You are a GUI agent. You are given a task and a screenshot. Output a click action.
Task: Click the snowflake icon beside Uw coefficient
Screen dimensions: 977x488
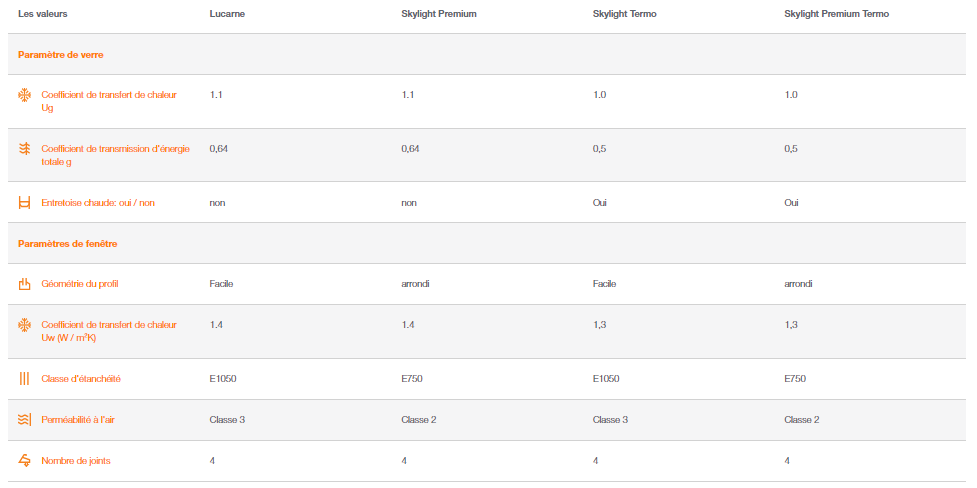[x=24, y=325]
